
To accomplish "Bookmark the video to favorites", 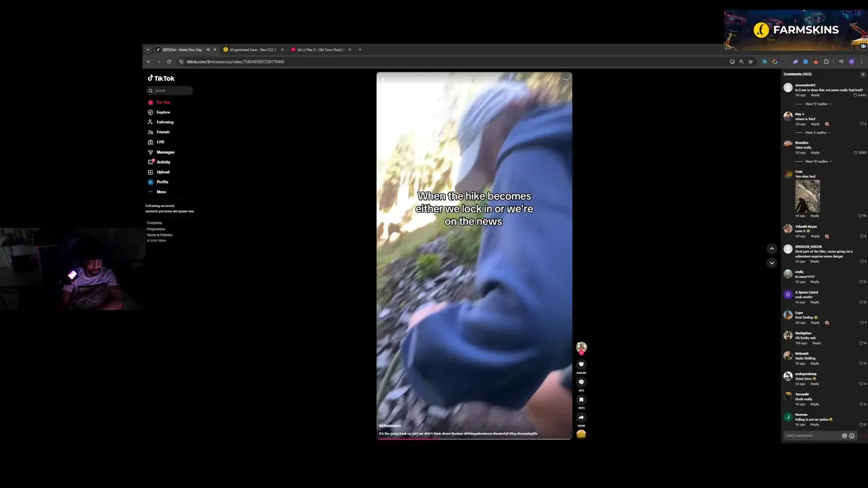I will click(x=581, y=400).
